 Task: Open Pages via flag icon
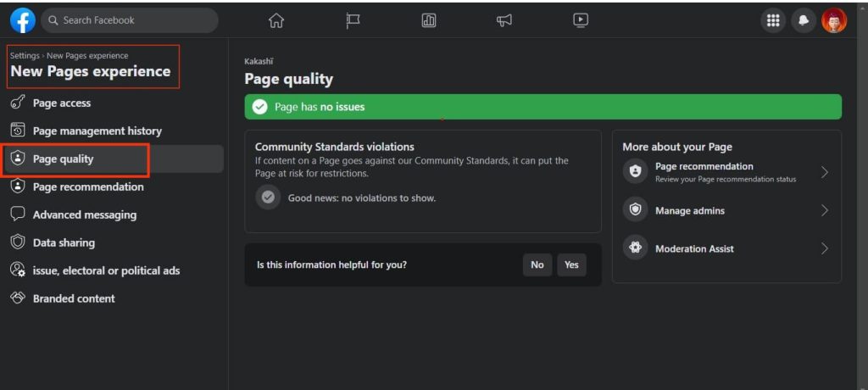click(x=353, y=20)
